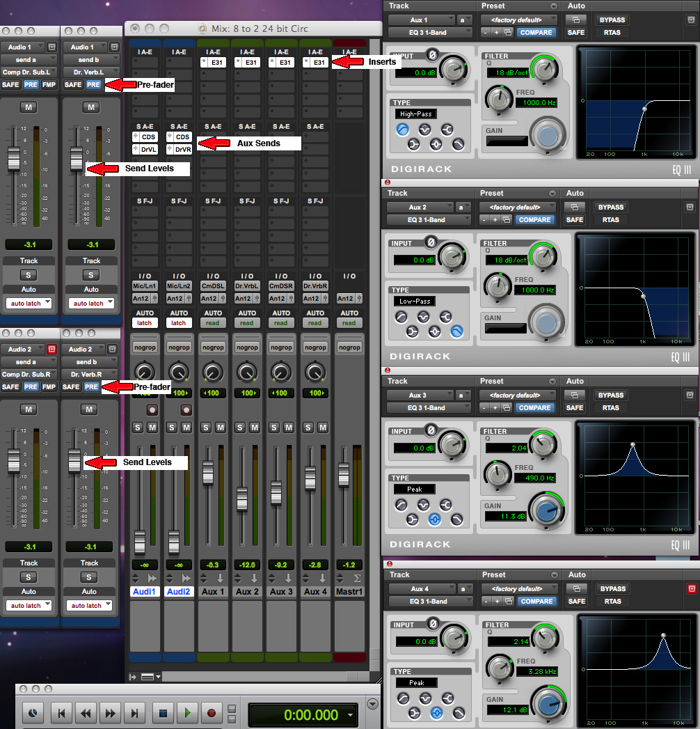Screen dimensions: 700x729
Task: Open the auto latch dropdown on Audio 2
Action: tap(29, 606)
